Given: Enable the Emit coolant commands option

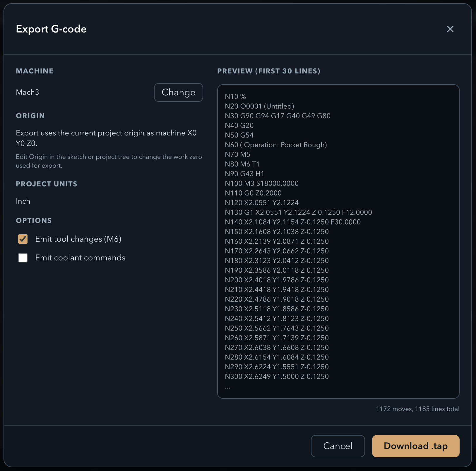Looking at the screenshot, I should 23,258.
